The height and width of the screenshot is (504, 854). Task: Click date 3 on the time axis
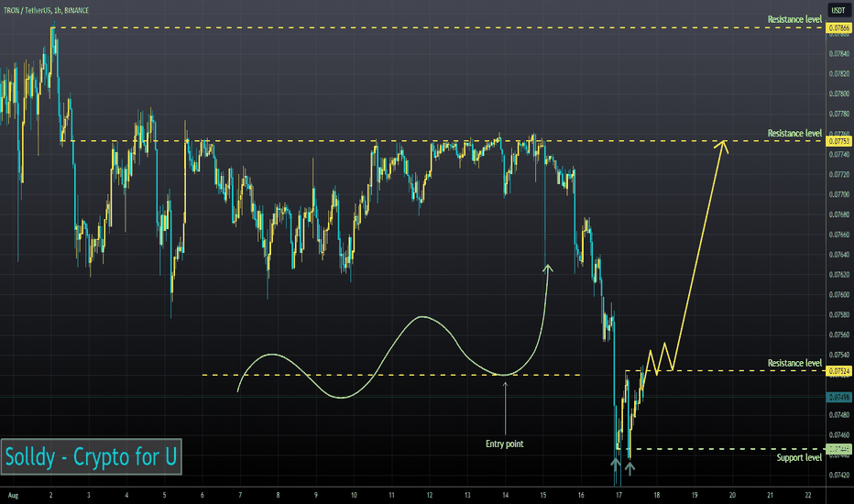pos(89,495)
